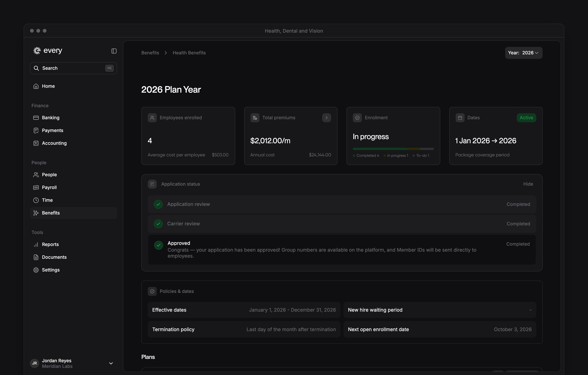Open the Payments menu label
The height and width of the screenshot is (375, 588).
point(52,130)
